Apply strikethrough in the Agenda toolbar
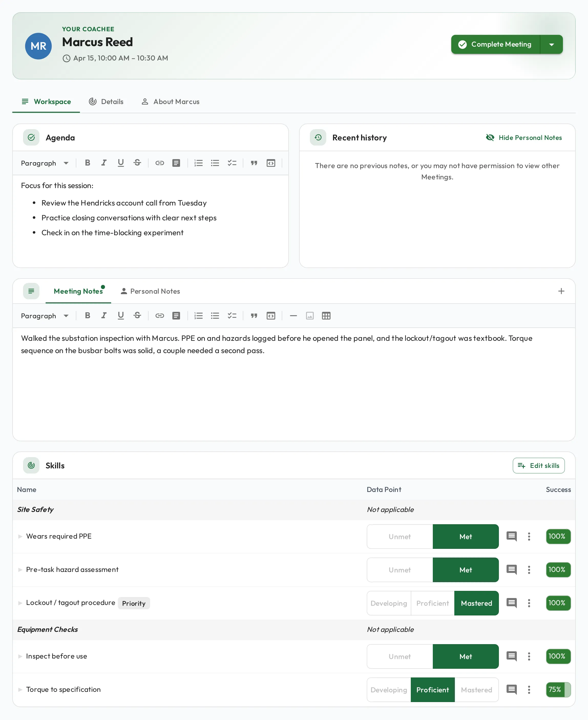Viewport: 588px width, 720px height. [137, 163]
